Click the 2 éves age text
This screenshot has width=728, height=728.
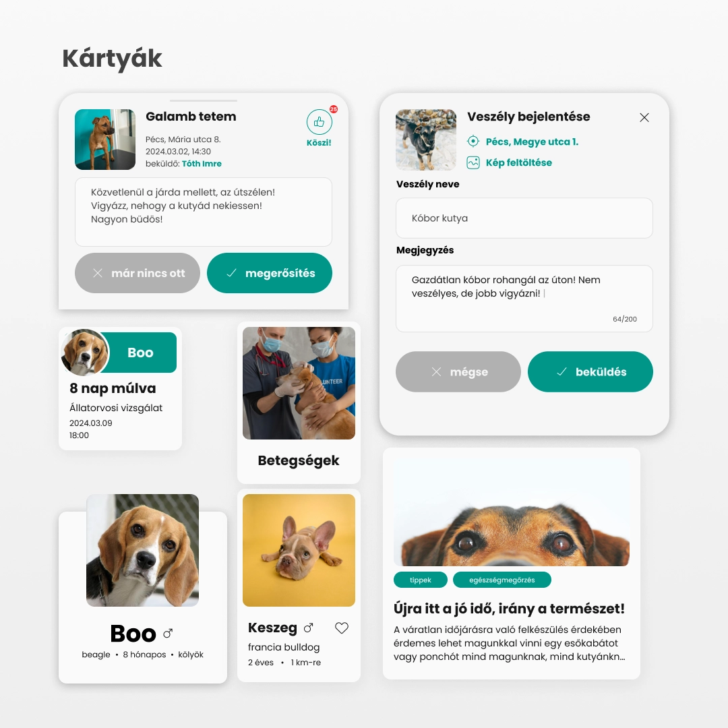[261, 662]
